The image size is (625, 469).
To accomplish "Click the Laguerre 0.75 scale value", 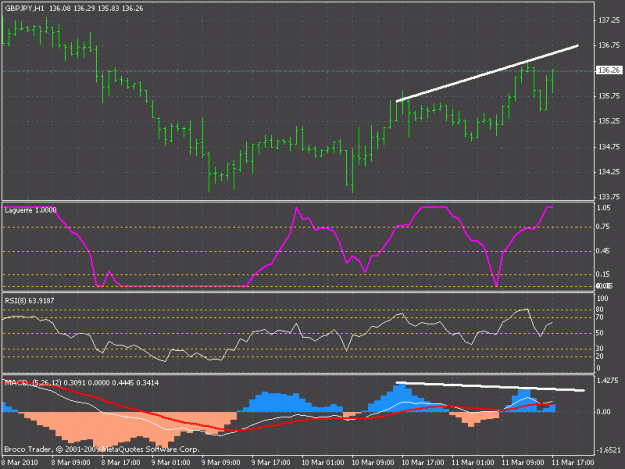I will [603, 227].
